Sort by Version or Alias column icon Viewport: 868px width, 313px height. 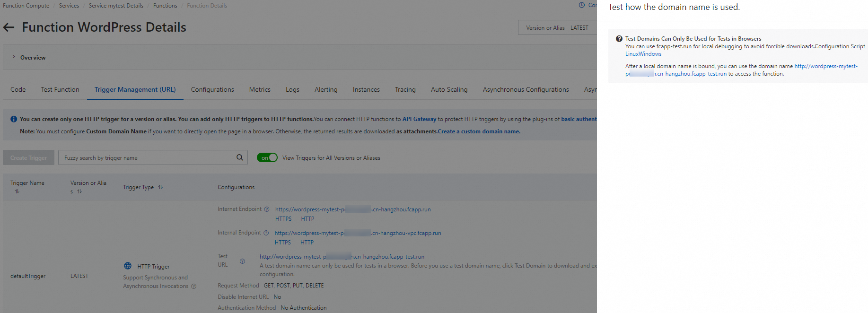click(x=79, y=191)
